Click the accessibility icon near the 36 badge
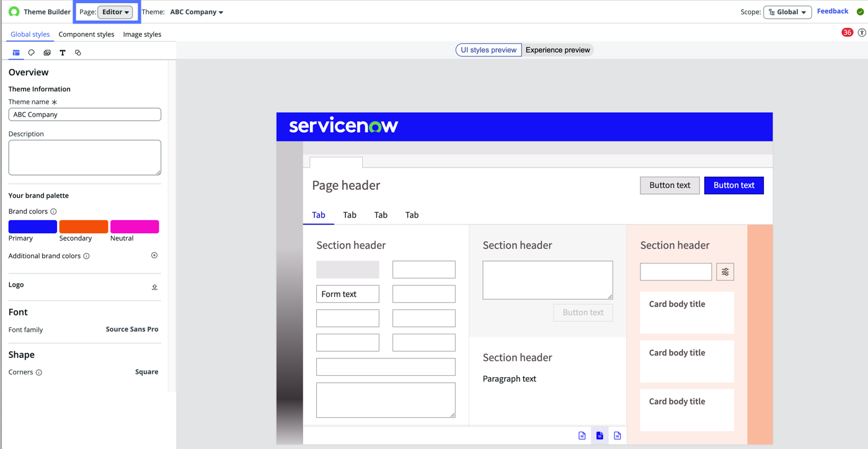 pyautogui.click(x=862, y=32)
